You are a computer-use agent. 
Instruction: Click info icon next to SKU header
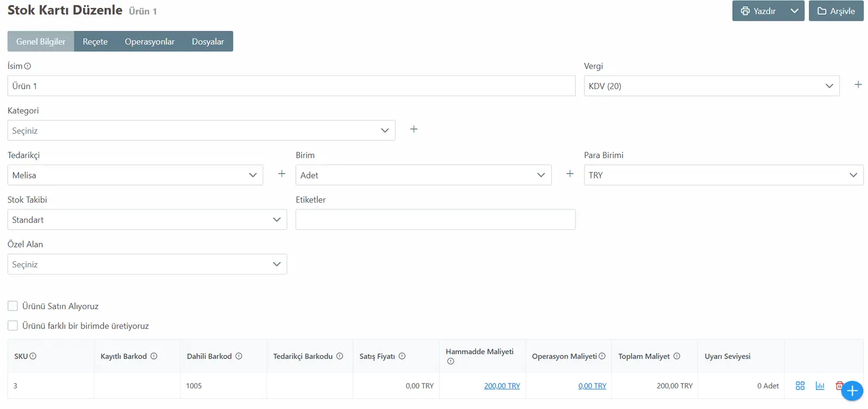(33, 356)
